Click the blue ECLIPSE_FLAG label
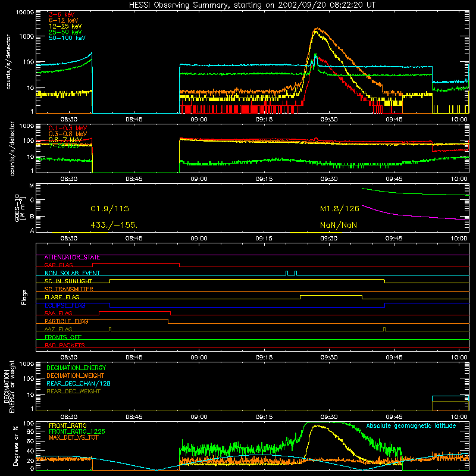The height and width of the screenshot is (476, 476). coord(65,305)
